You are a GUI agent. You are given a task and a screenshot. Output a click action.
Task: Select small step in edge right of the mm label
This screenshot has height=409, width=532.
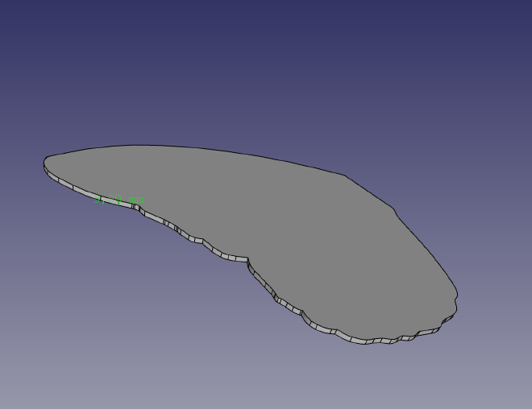coord(136,208)
